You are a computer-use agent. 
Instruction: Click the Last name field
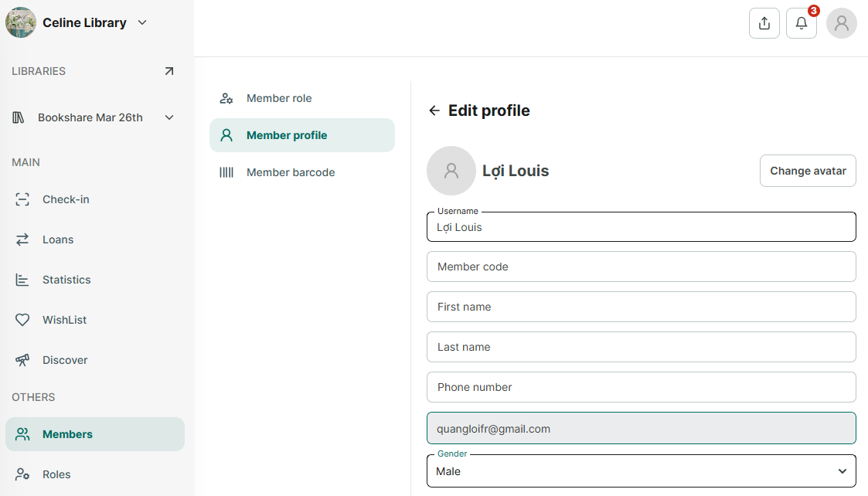tap(641, 347)
